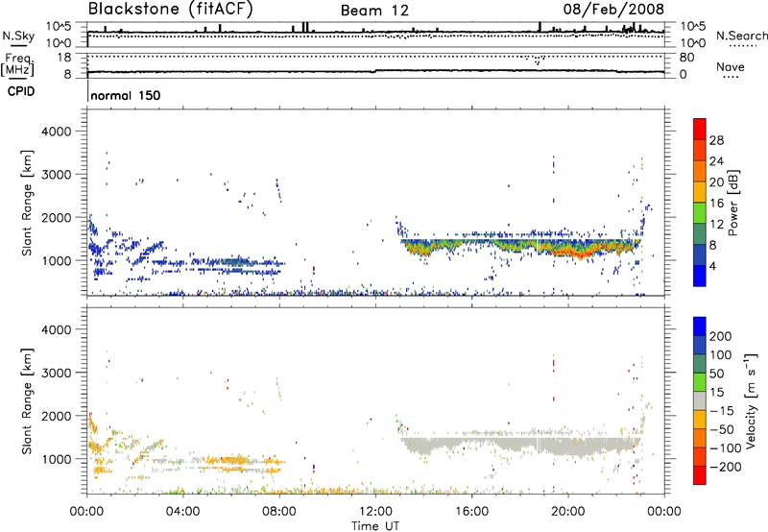Viewport: 768px width, 532px height.
Task: Click the "Blackstone (fitACF)" plot title
Action: (x=170, y=9)
